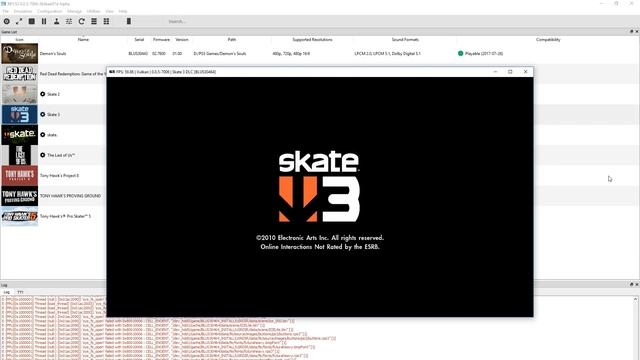The width and height of the screenshot is (640, 360).
Task: Refresh the game list
Action: click(81, 21)
